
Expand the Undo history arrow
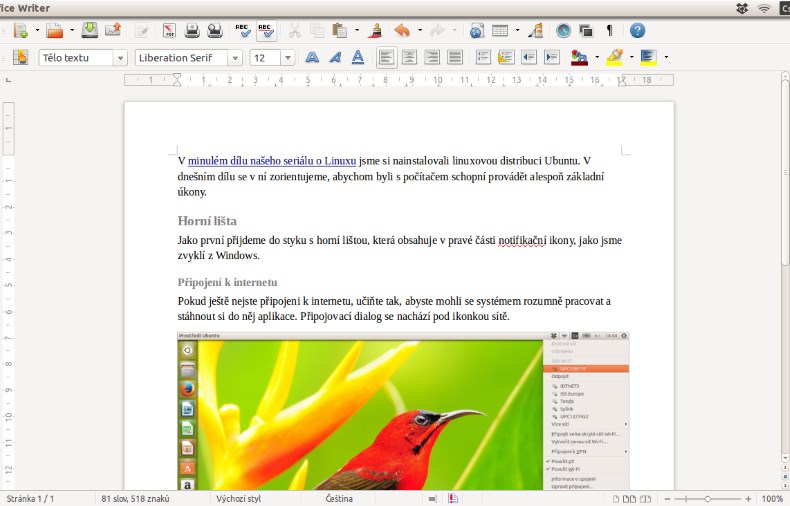tap(419, 31)
